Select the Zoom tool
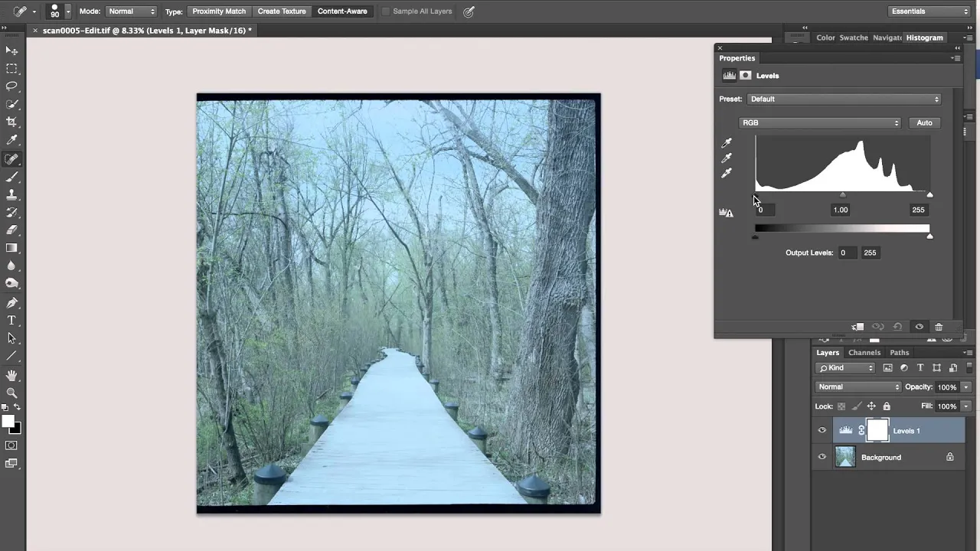 pos(11,393)
